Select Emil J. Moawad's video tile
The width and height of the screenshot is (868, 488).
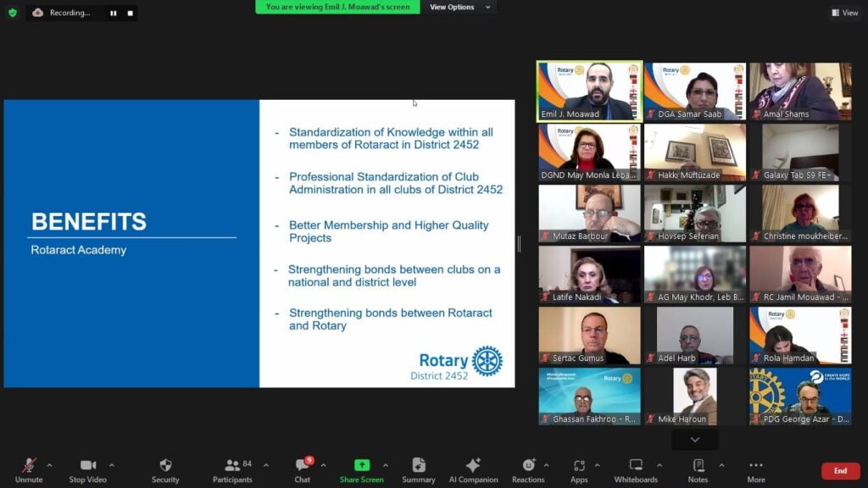(x=590, y=91)
